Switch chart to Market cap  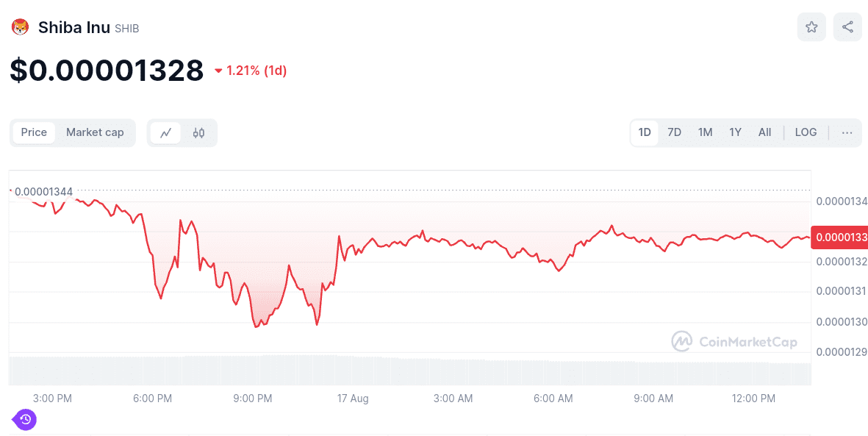coord(95,132)
